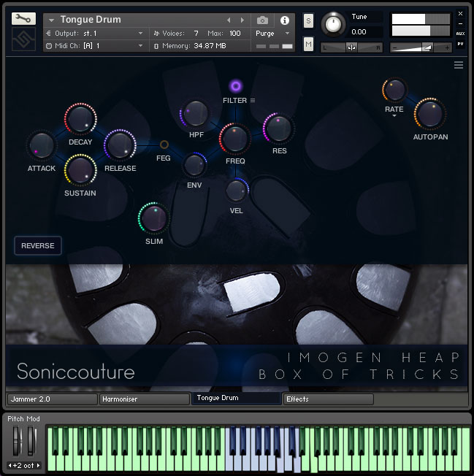Image resolution: width=474 pixels, height=476 pixels.
Task: Mute the instrument with M button
Action: point(308,44)
